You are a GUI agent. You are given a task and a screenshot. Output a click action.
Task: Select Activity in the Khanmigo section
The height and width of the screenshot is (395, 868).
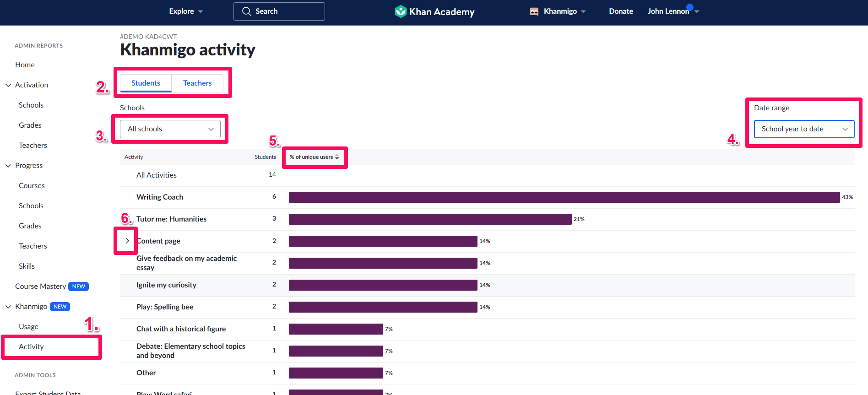tap(31, 347)
